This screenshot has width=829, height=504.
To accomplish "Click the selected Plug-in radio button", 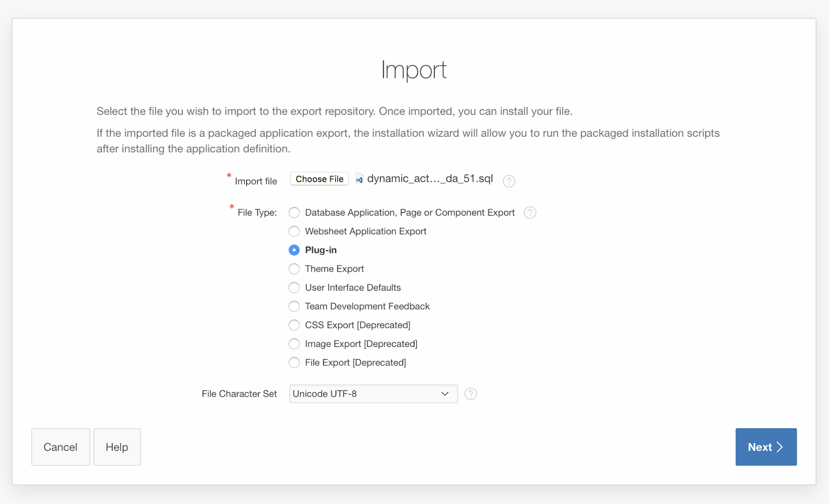I will pyautogui.click(x=294, y=250).
